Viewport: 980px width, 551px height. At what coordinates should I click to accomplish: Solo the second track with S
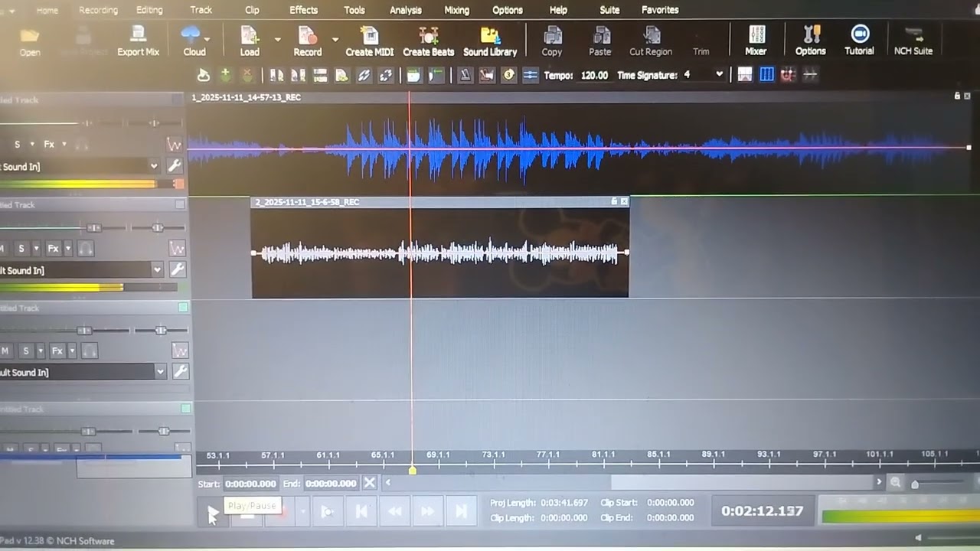pos(21,248)
